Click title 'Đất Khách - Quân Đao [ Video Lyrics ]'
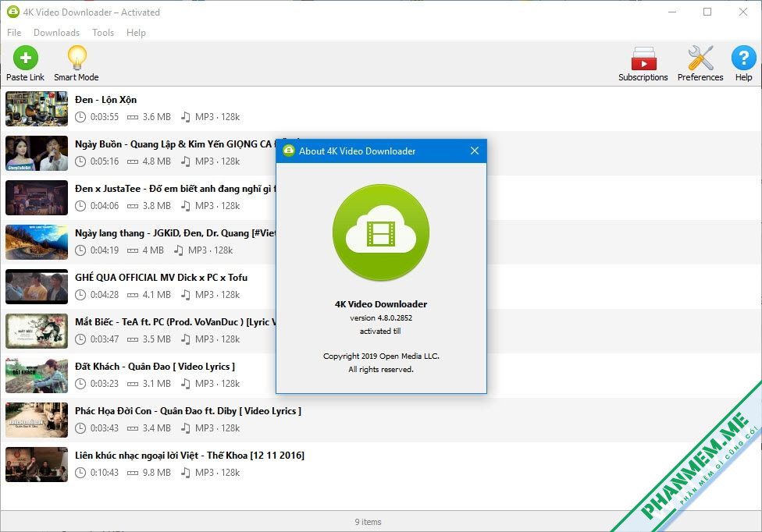762x532 pixels. tap(155, 367)
